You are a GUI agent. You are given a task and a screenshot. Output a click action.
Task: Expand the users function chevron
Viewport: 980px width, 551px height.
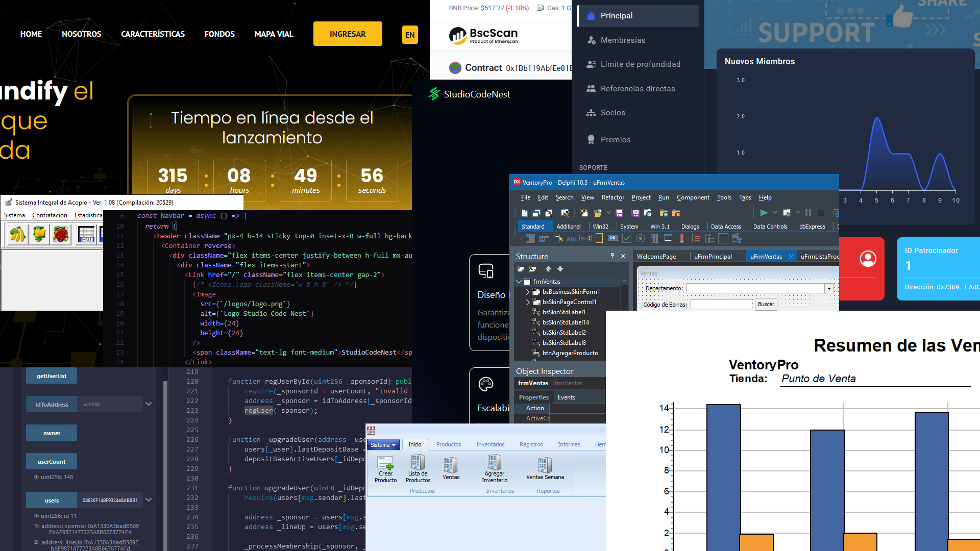point(149,500)
